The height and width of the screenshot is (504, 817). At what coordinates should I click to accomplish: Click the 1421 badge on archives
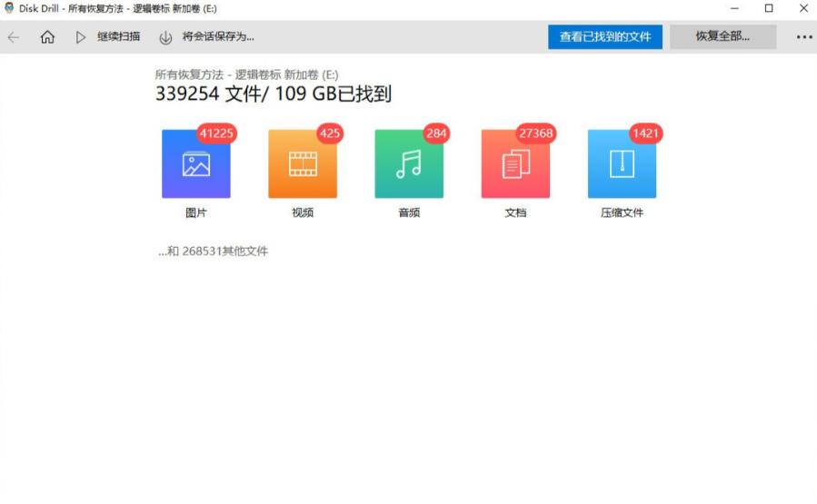point(645,133)
